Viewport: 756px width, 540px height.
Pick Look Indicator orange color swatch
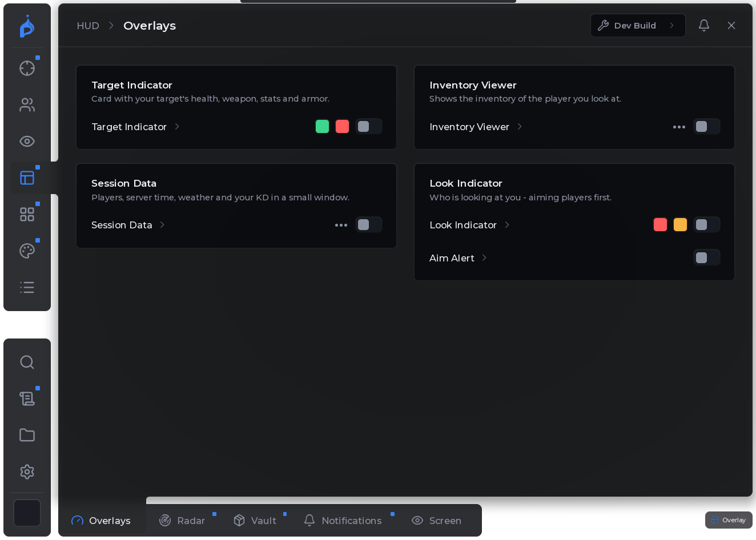[680, 224]
